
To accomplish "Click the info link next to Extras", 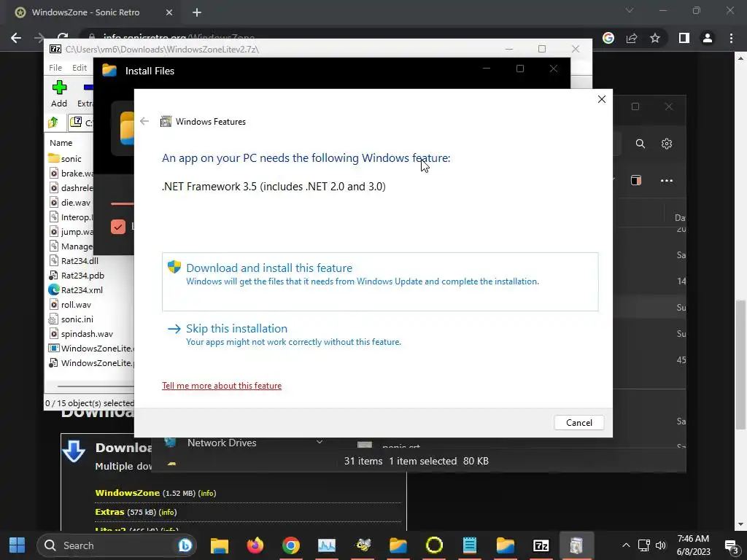I will (167, 513).
